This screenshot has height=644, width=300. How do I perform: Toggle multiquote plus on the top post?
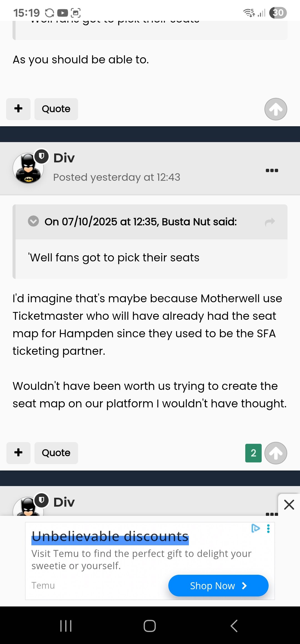point(18,109)
